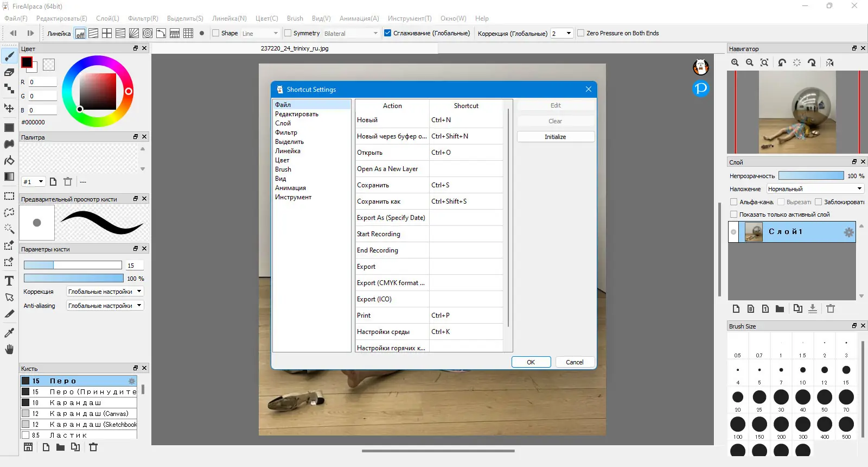
Task: Click the layer Непрозрачность opacity slider
Action: click(x=811, y=176)
